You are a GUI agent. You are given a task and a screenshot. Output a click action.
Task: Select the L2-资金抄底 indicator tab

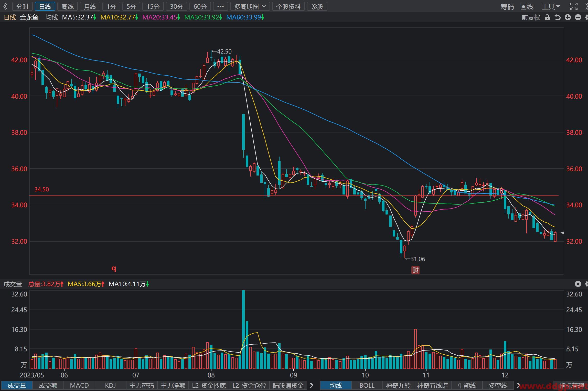click(209, 385)
